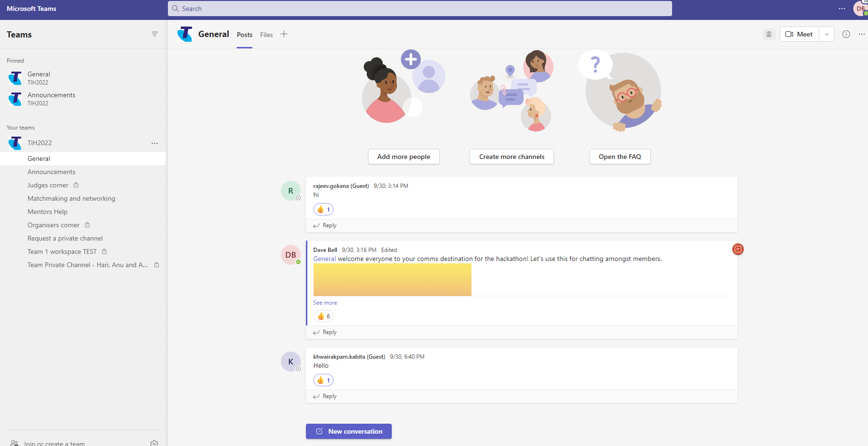Open pinned Announcements channel of TIH2022

(83, 99)
